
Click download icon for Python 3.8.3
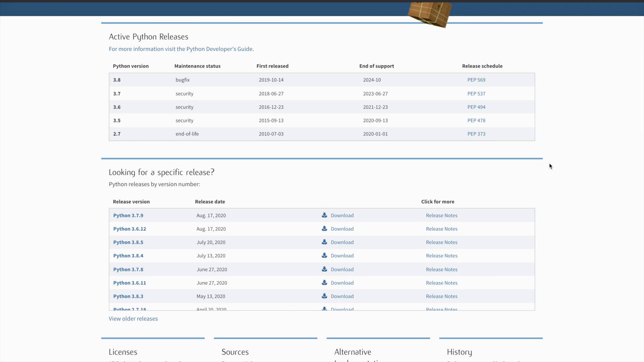tap(324, 296)
